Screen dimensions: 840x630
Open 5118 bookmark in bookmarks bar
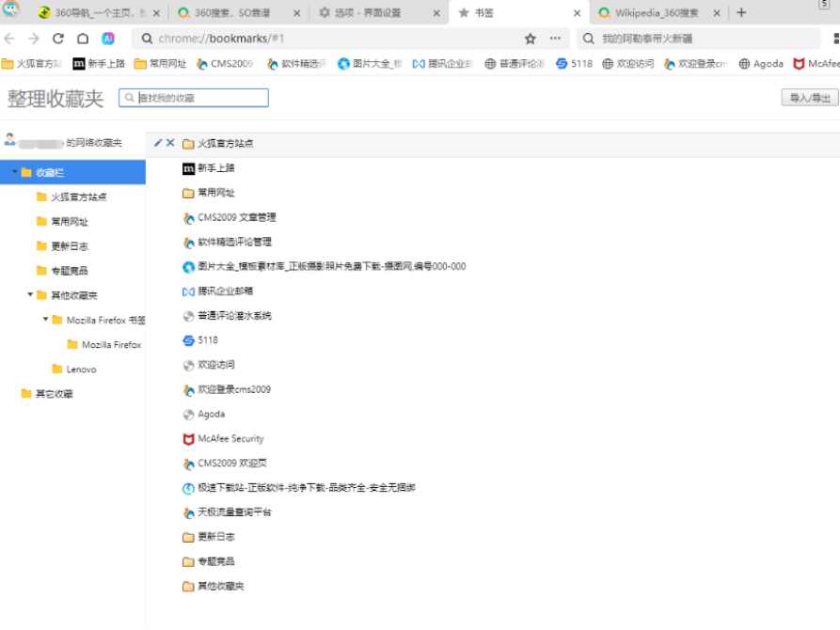(575, 64)
